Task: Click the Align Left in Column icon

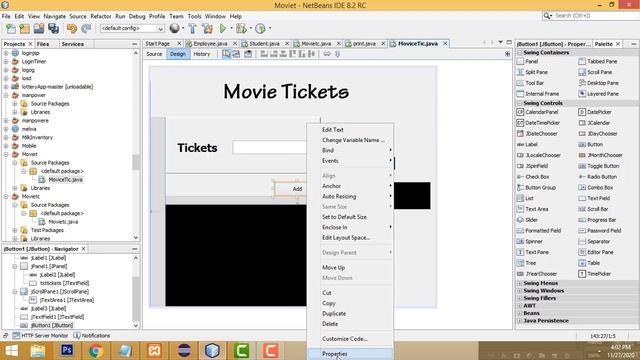Action: pyautogui.click(x=264, y=54)
